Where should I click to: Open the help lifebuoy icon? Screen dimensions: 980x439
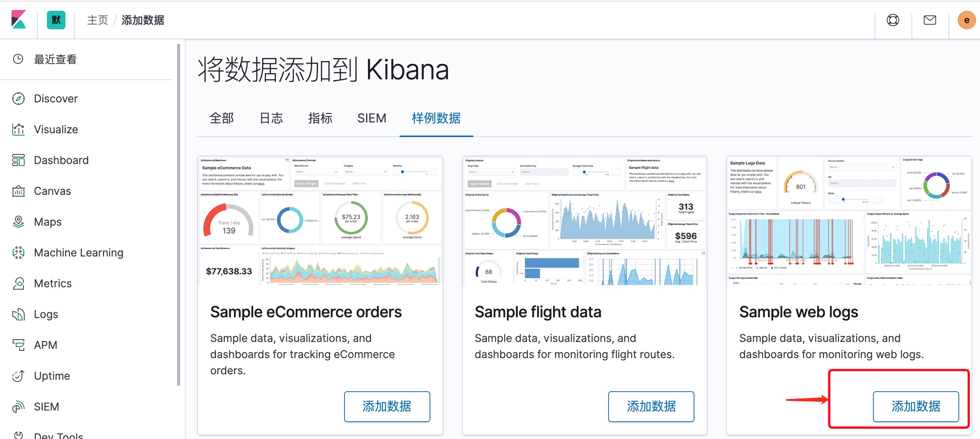tap(893, 20)
